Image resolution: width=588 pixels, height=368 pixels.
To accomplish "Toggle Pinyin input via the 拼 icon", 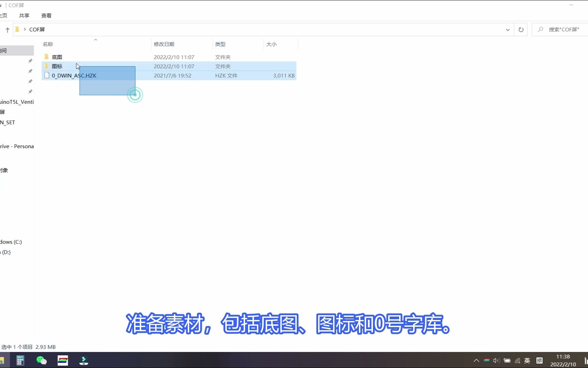I will pyautogui.click(x=539, y=361).
